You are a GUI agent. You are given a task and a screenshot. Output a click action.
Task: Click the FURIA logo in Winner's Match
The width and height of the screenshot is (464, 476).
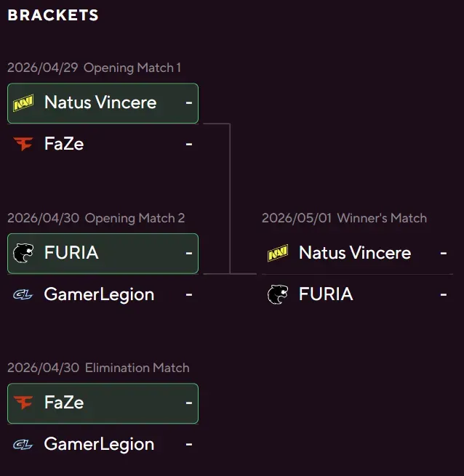tap(278, 294)
